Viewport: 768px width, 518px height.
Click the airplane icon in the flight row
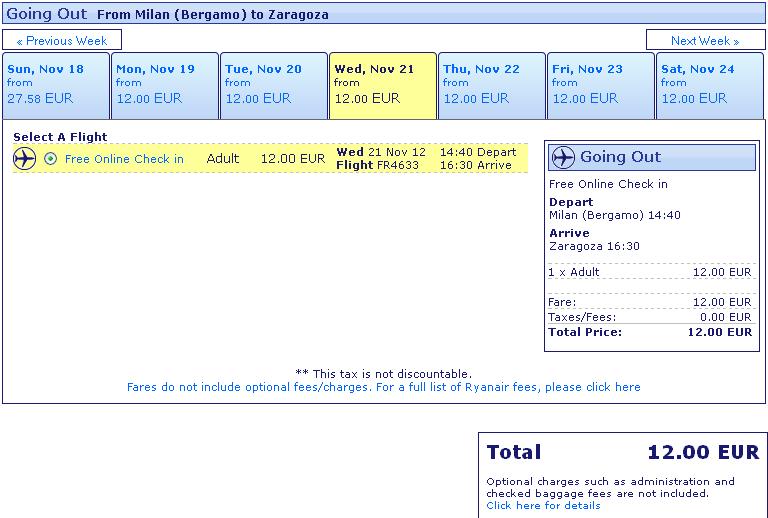24,159
